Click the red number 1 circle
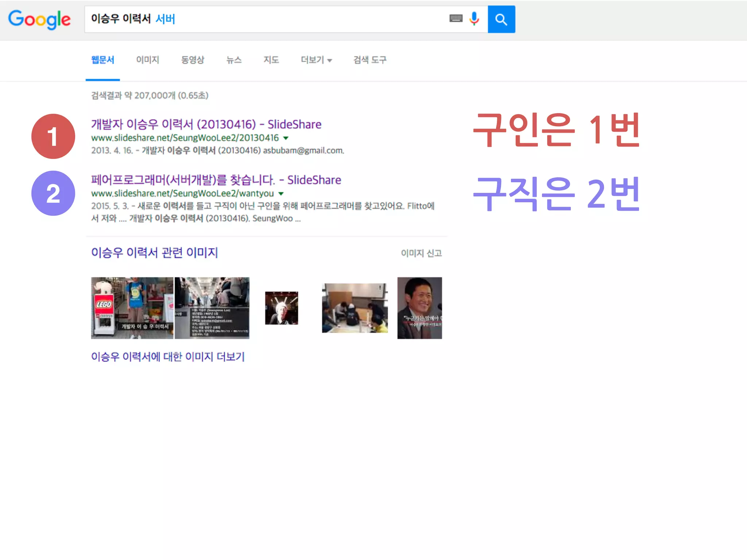747x560 pixels. tap(53, 136)
